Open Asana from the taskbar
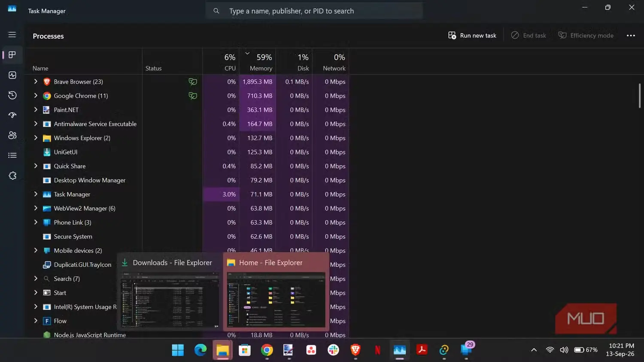644x362 pixels. click(x=311, y=350)
